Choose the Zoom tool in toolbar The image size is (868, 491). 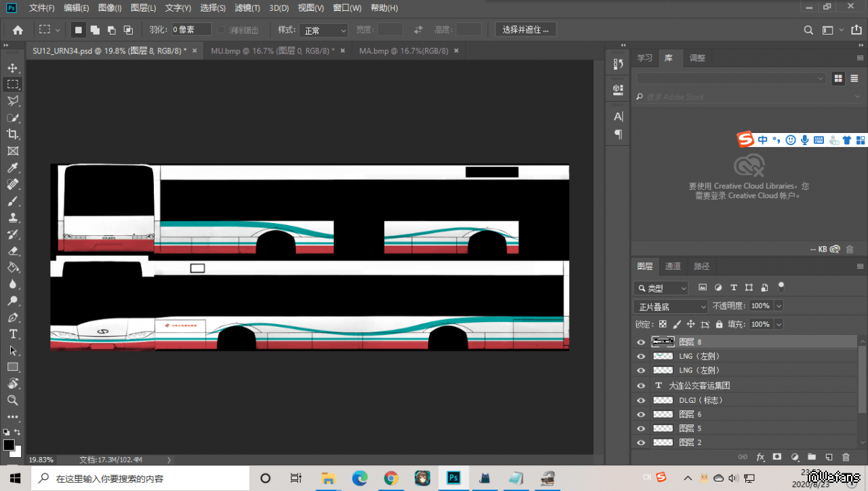tap(12, 400)
